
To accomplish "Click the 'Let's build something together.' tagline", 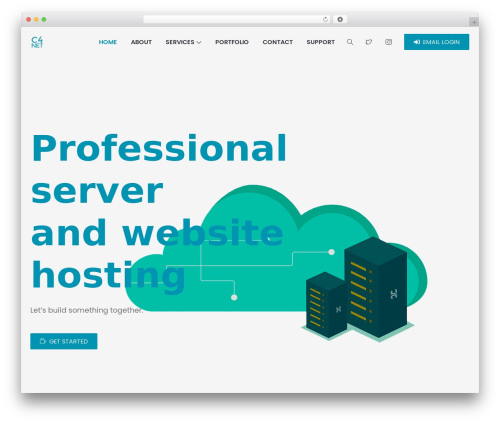I will click(x=87, y=310).
